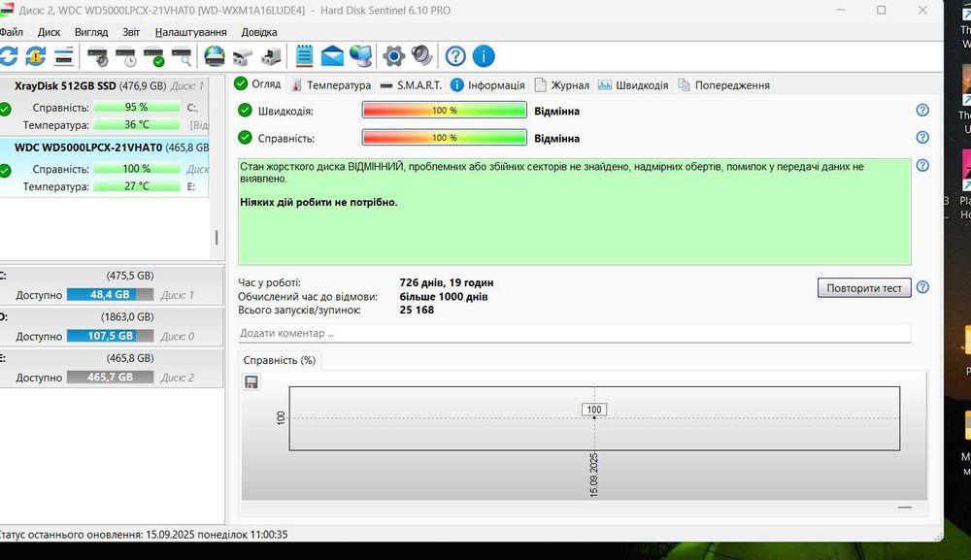Click WDC Температура 27 °C bar
Screen dimensions: 971x560
(137, 185)
